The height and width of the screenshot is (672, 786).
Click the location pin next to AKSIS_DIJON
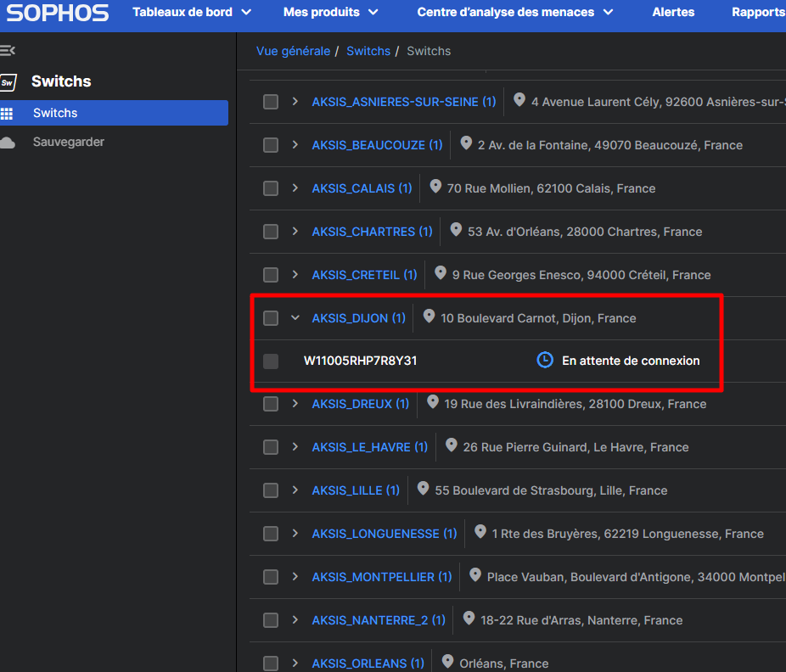click(429, 316)
